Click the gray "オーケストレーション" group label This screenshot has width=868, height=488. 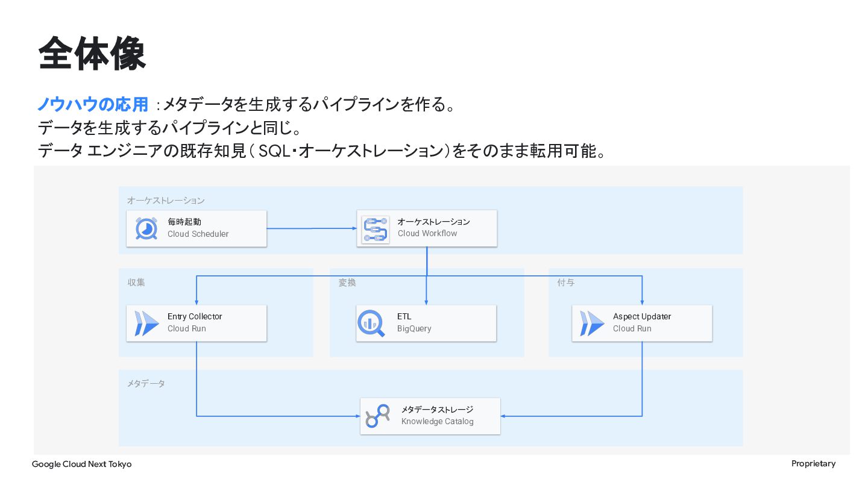tap(166, 201)
